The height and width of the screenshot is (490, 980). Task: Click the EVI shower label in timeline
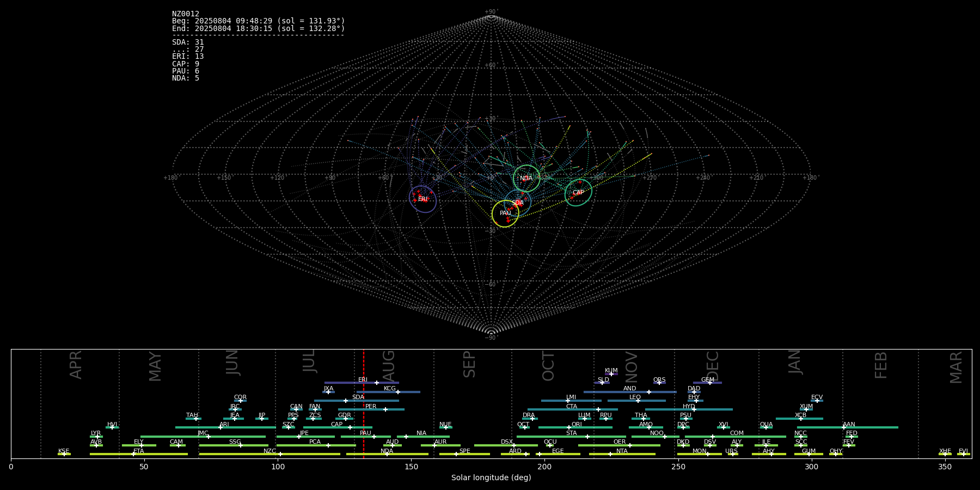pyautogui.click(x=963, y=451)
